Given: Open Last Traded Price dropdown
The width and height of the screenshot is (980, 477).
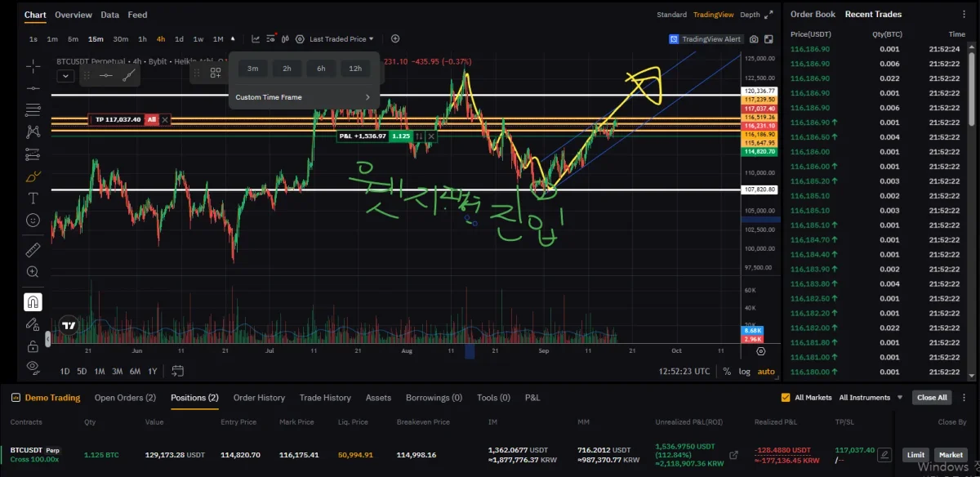Looking at the screenshot, I should point(341,38).
